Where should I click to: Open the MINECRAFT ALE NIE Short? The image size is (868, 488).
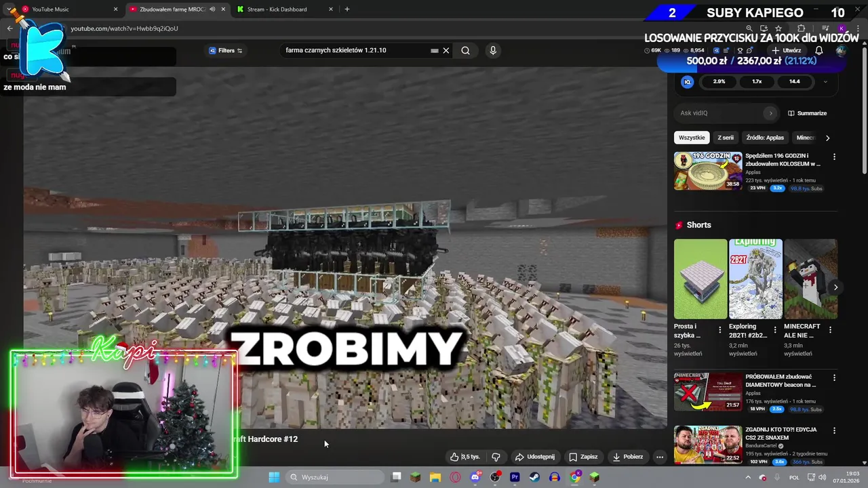pyautogui.click(x=810, y=279)
